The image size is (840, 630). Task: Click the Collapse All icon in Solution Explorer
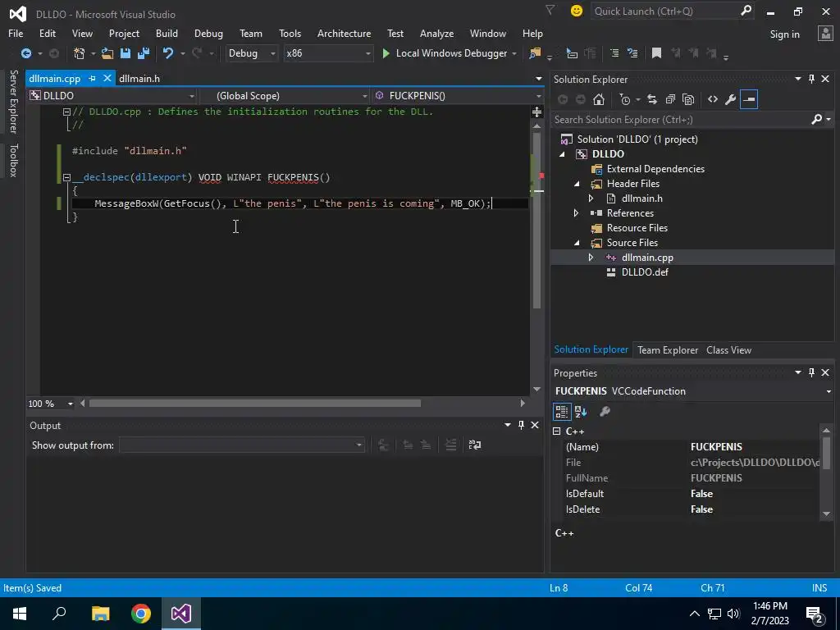(670, 99)
